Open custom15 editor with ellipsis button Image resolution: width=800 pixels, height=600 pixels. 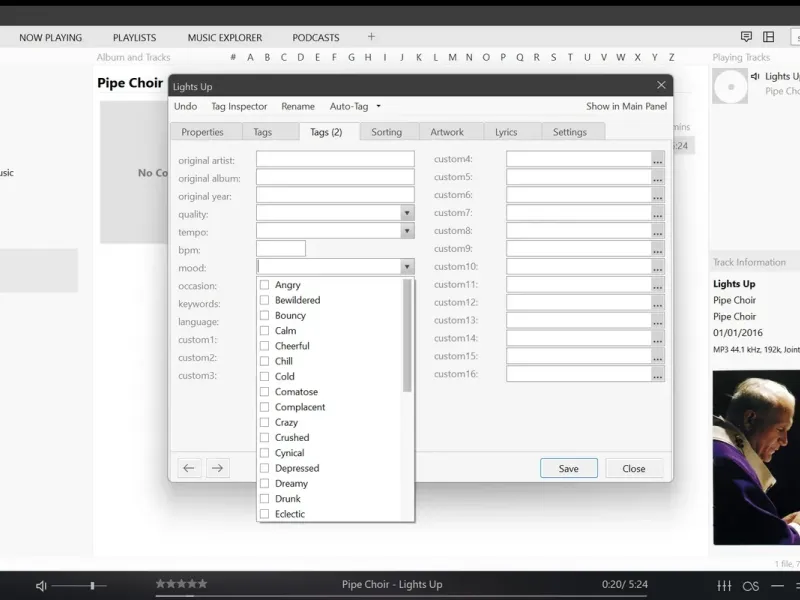click(658, 356)
